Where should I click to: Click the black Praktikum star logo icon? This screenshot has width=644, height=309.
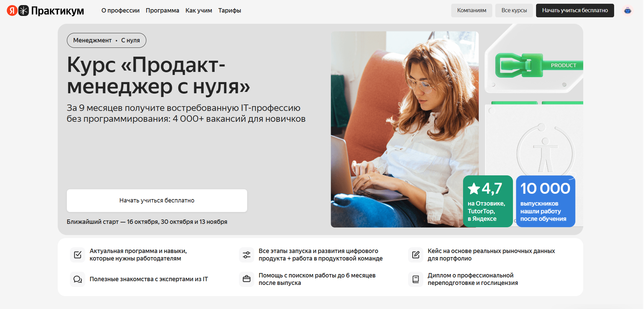pos(23,11)
